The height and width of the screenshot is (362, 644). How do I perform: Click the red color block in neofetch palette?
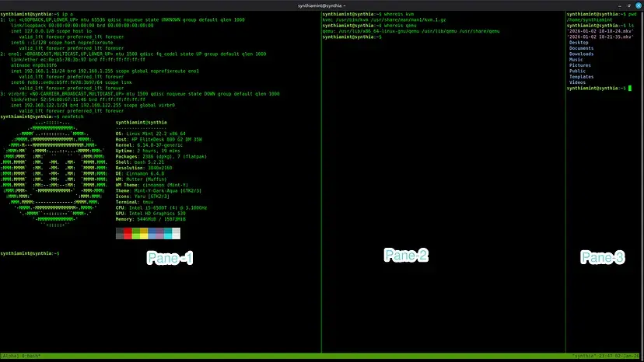coord(128,233)
